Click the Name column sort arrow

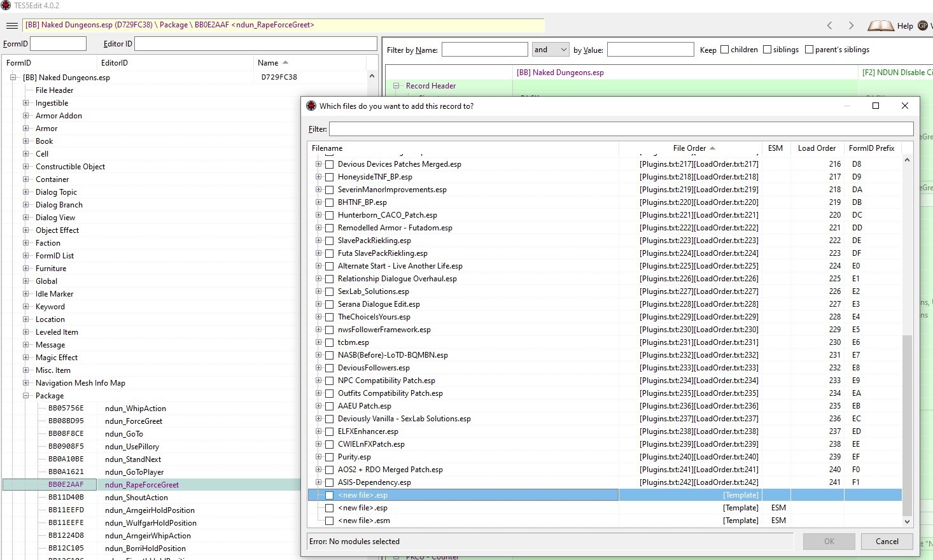pyautogui.click(x=285, y=62)
